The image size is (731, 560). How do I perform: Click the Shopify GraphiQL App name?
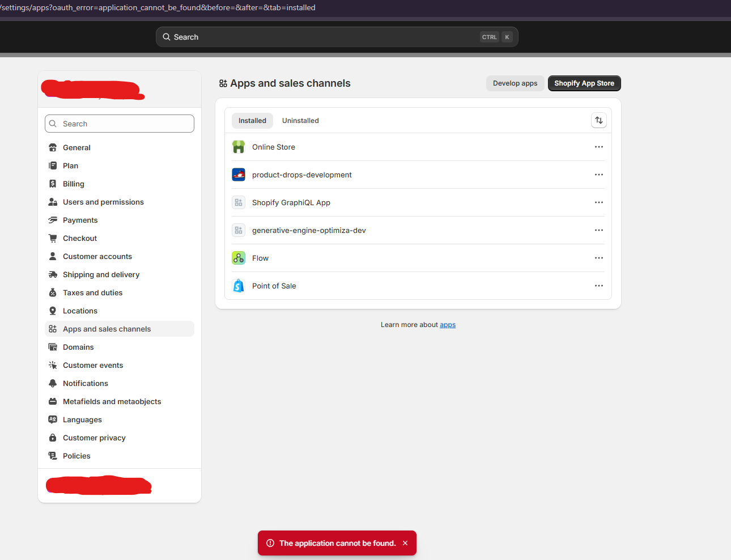(291, 202)
